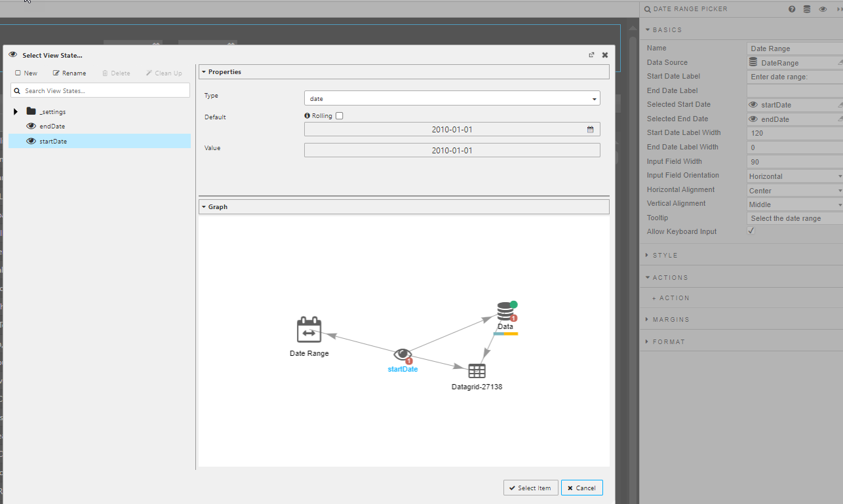Click the Date Range calendar node in graph
This screenshot has width=843, height=504.
309,330
